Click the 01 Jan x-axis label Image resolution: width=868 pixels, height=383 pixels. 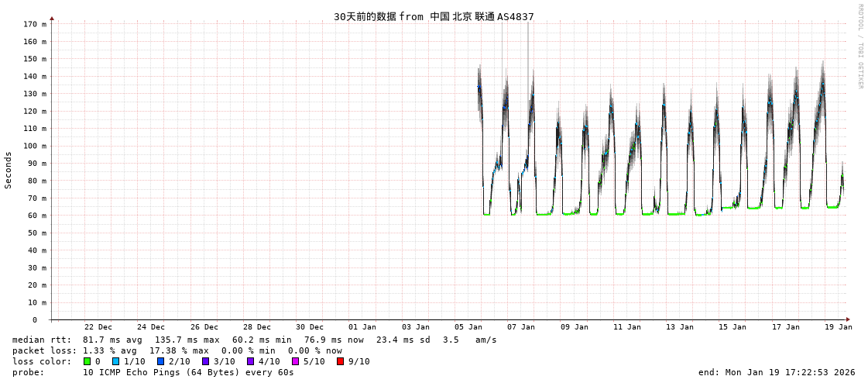click(362, 327)
